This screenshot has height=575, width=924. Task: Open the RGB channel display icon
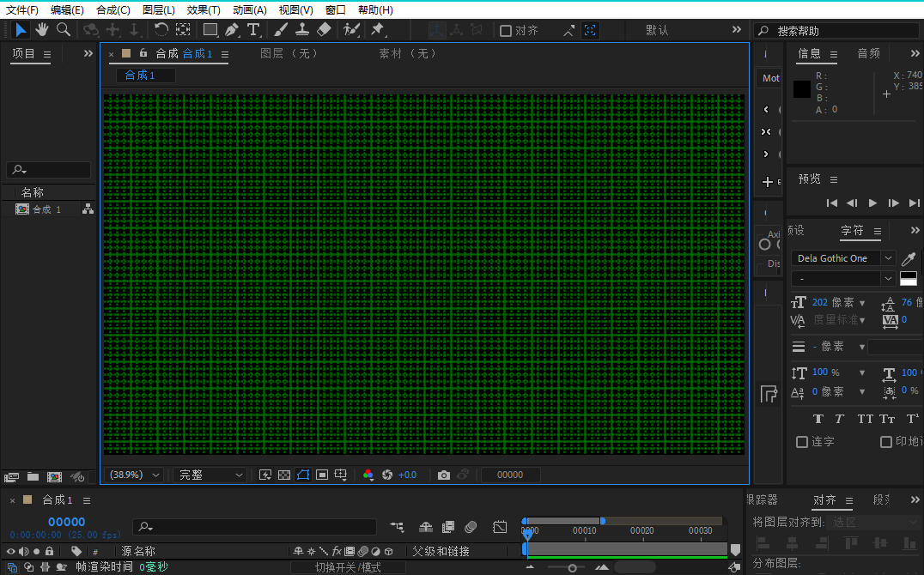[x=368, y=475]
